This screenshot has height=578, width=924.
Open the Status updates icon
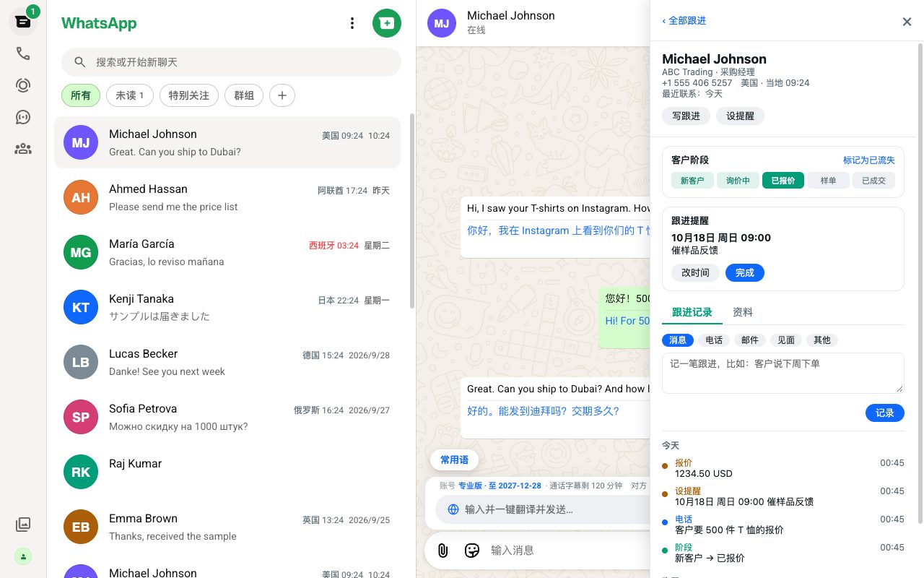coord(23,85)
